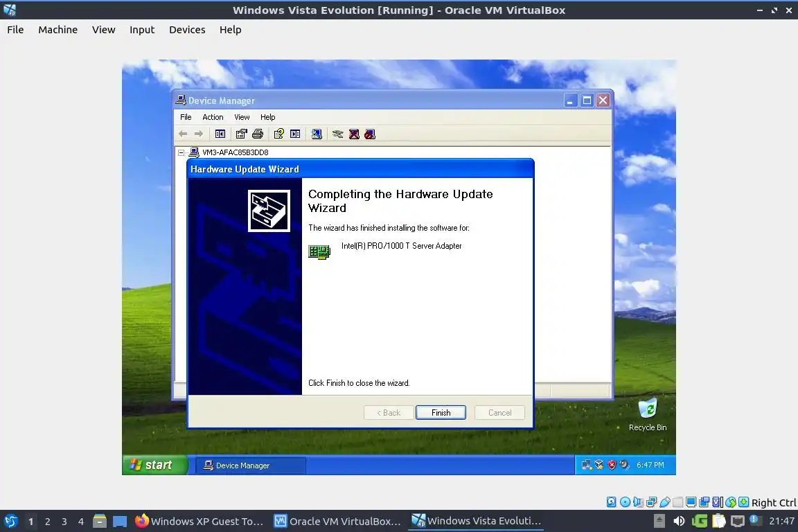798x532 pixels.
Task: Switch to workspace 4 on the host panel
Action: pyautogui.click(x=81, y=522)
